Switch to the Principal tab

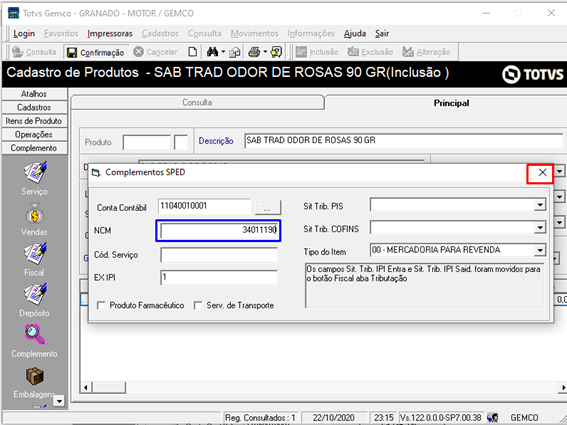click(x=451, y=103)
